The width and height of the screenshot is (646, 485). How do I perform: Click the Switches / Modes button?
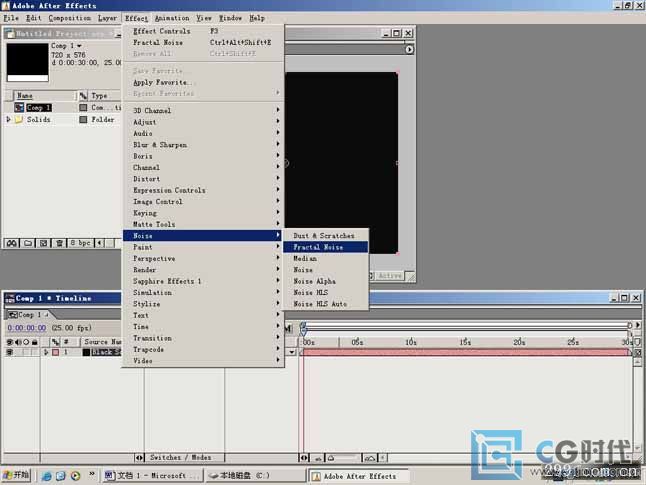click(180, 458)
